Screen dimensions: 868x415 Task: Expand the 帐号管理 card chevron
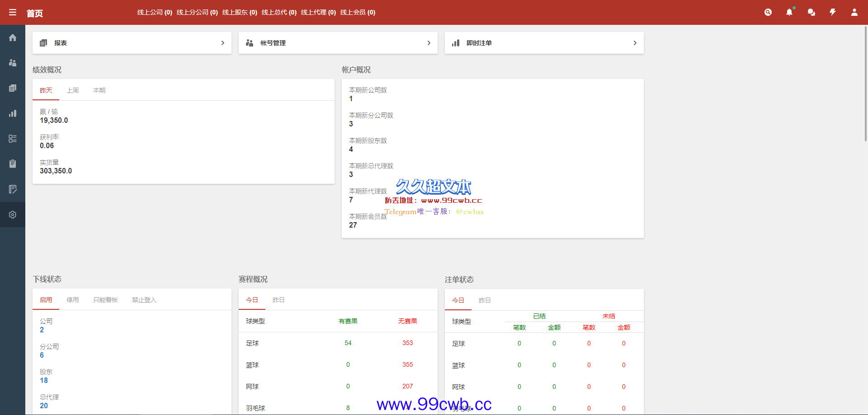(x=429, y=43)
